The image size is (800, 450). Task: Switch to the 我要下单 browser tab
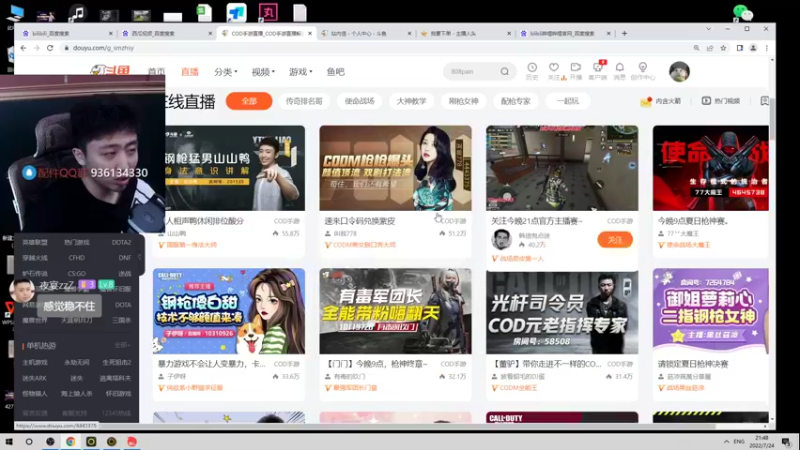pos(465,33)
